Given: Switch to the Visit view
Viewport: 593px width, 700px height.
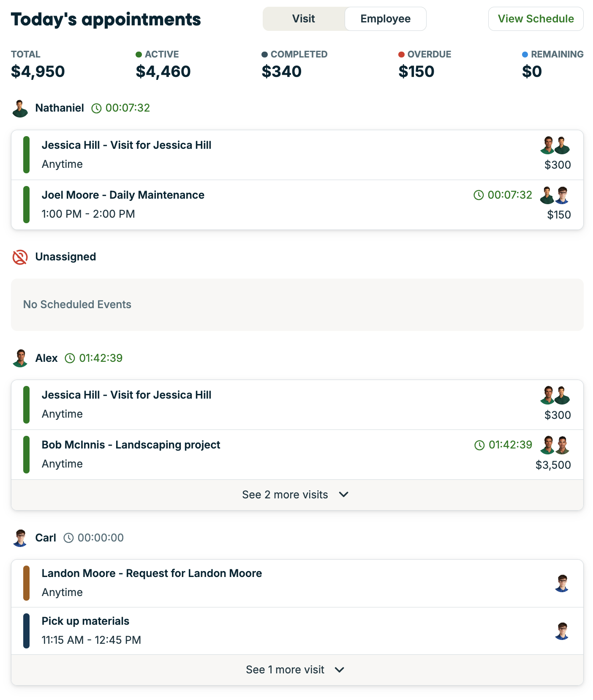Looking at the screenshot, I should tap(304, 19).
